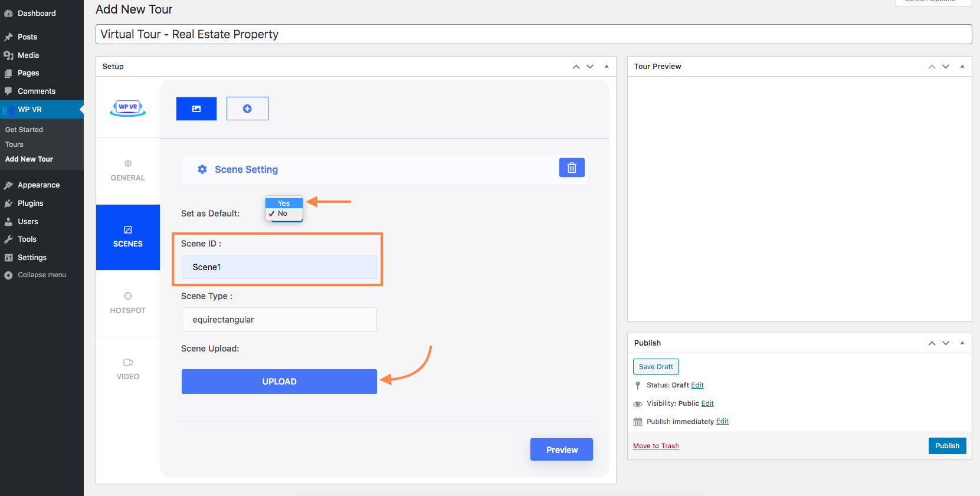Image resolution: width=980 pixels, height=496 pixels.
Task: Select the active scene image icon tab
Action: (x=196, y=109)
